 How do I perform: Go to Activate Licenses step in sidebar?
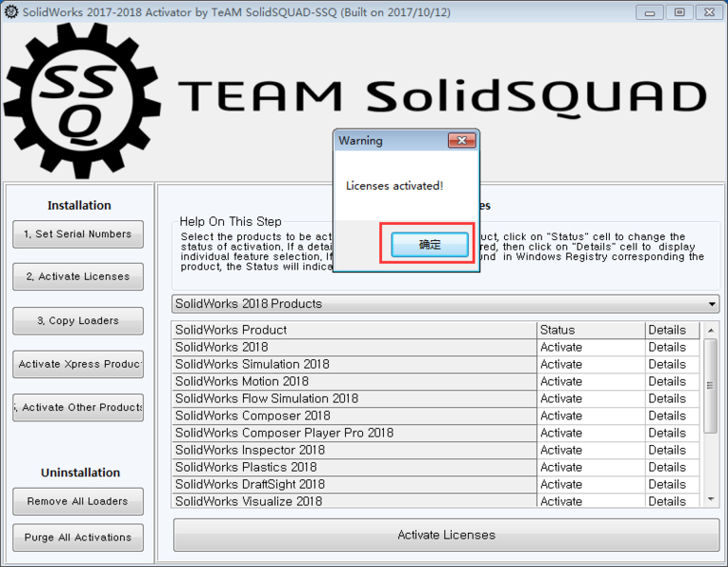[x=78, y=277]
